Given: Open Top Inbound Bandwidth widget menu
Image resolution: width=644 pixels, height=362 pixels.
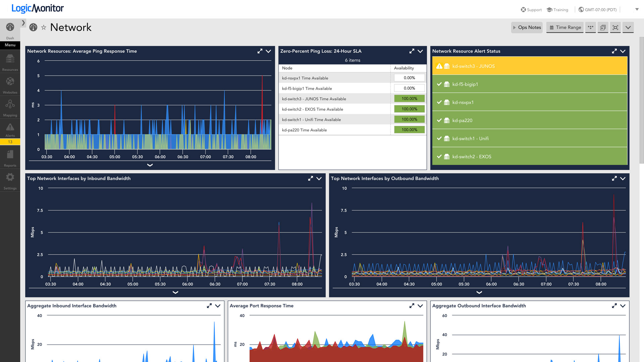Looking at the screenshot, I should 319,179.
